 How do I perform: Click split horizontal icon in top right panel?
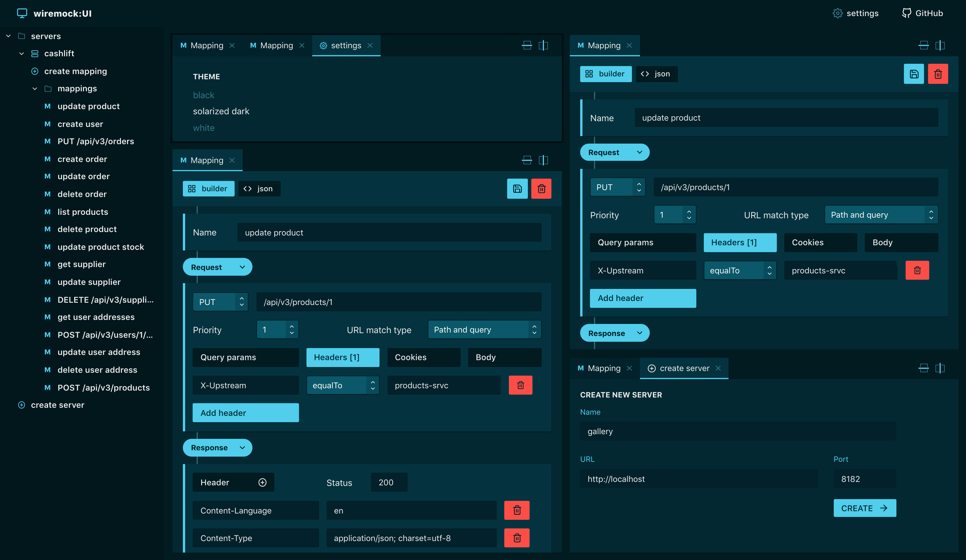(923, 46)
